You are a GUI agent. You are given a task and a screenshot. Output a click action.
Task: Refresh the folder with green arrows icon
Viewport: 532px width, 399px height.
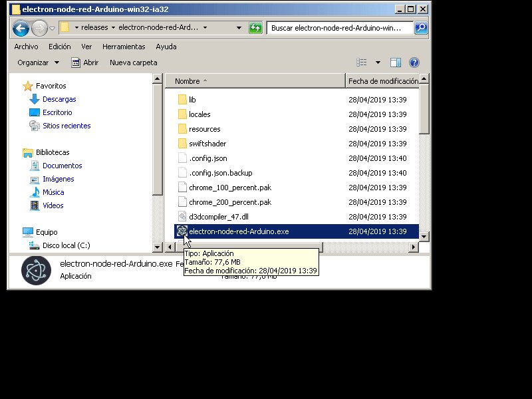[x=255, y=28]
